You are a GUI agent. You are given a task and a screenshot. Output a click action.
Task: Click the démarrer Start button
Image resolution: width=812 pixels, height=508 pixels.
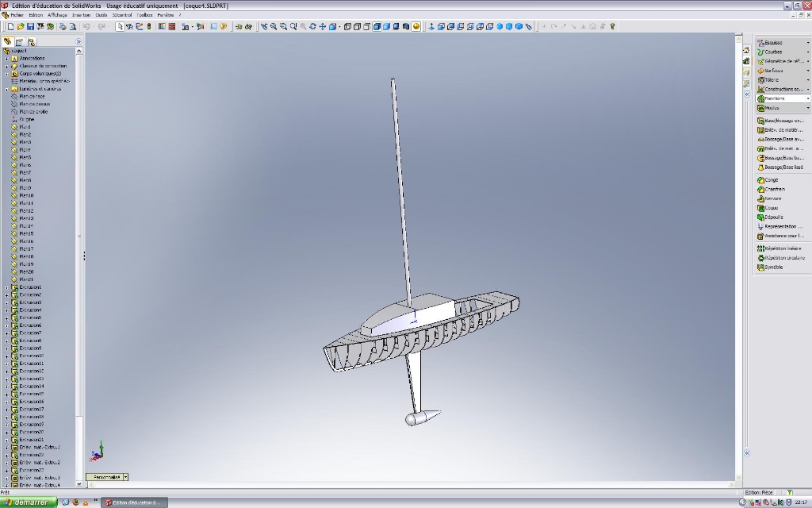pyautogui.click(x=29, y=502)
